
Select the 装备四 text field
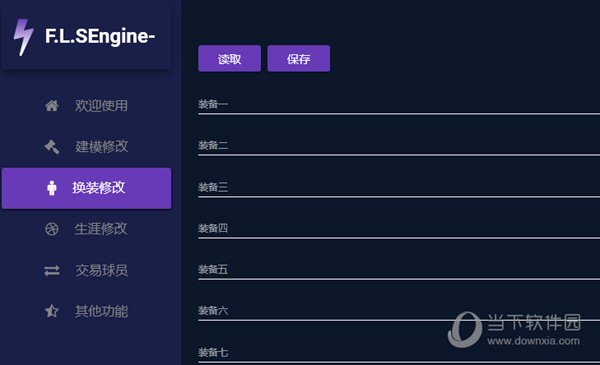click(399, 229)
